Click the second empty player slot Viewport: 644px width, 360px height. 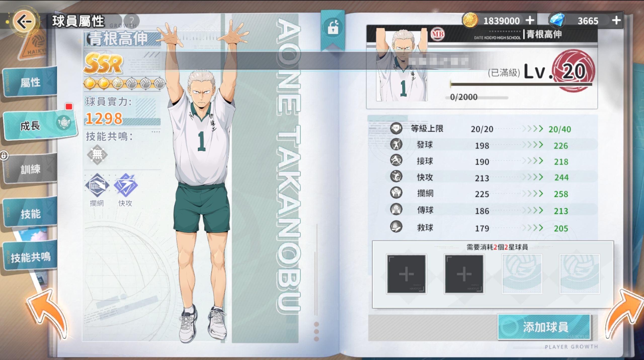pyautogui.click(x=464, y=274)
